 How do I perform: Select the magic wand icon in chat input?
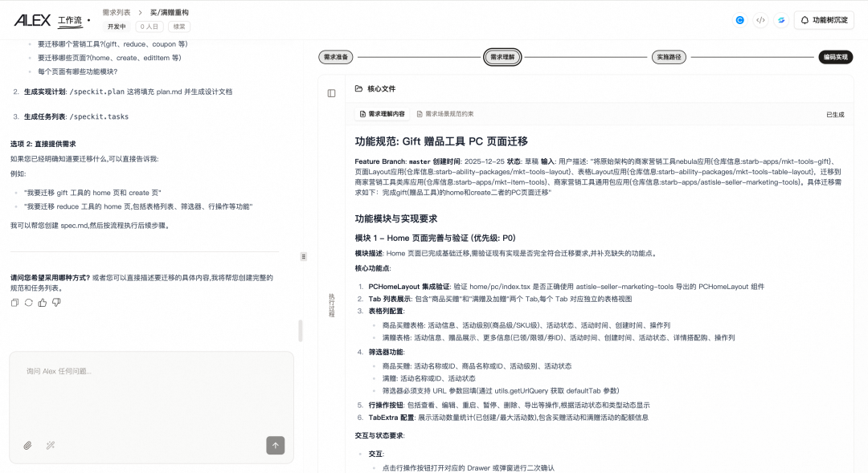pyautogui.click(x=50, y=444)
